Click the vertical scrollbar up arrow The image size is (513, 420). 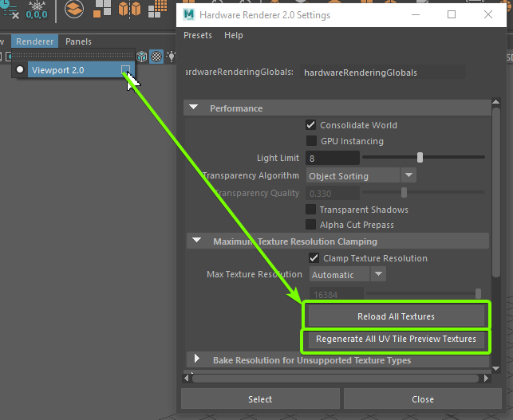coord(496,102)
